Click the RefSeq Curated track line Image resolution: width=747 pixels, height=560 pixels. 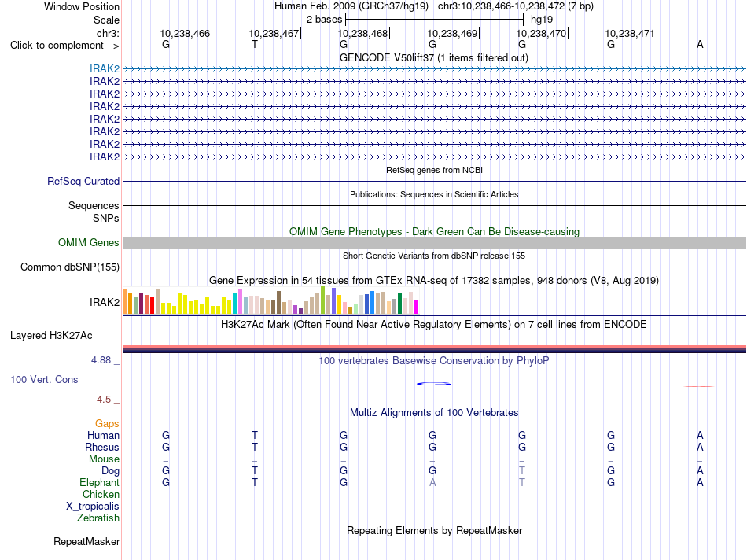434,181
